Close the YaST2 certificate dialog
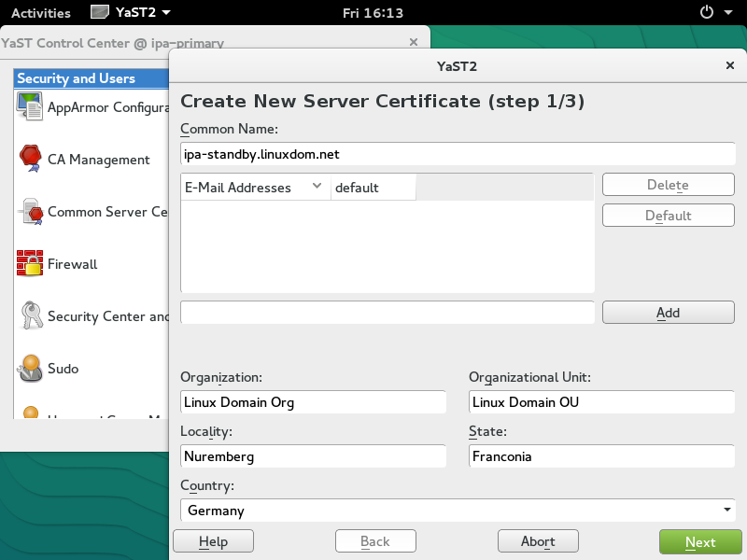 click(729, 65)
